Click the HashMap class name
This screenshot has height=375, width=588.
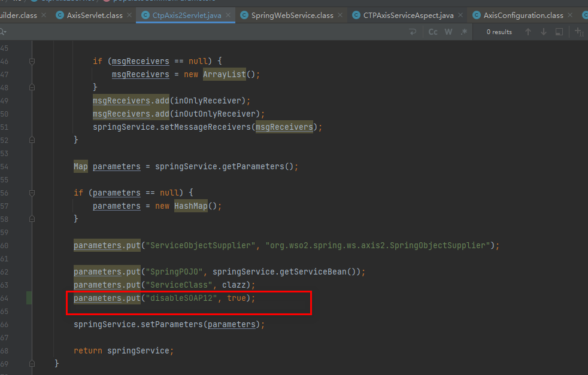[x=191, y=206]
